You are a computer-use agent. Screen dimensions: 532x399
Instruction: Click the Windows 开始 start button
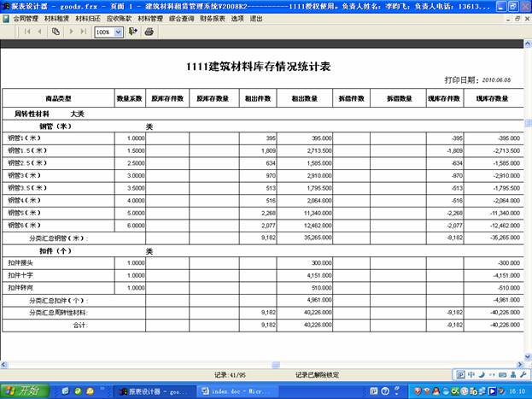point(23,390)
